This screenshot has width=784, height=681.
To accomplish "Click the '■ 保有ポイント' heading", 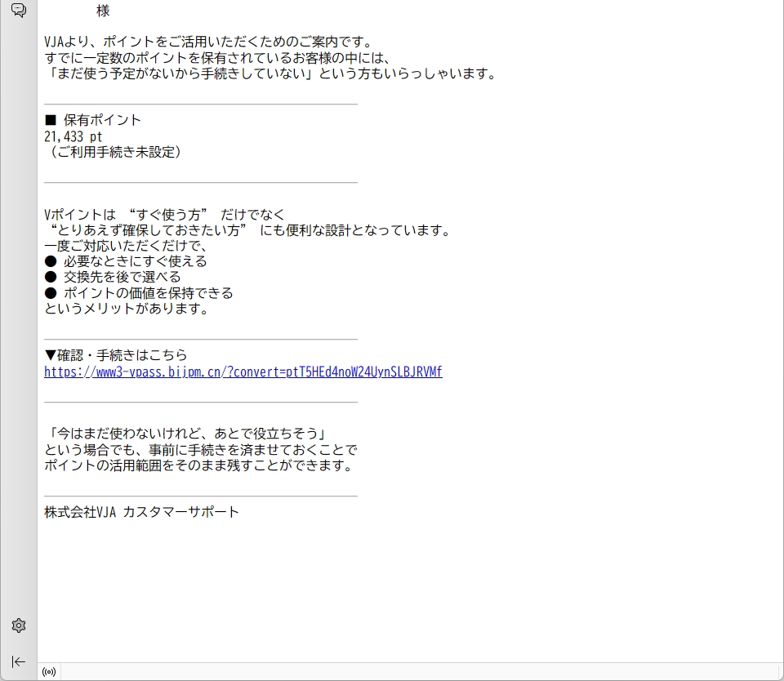I will tap(92, 120).
